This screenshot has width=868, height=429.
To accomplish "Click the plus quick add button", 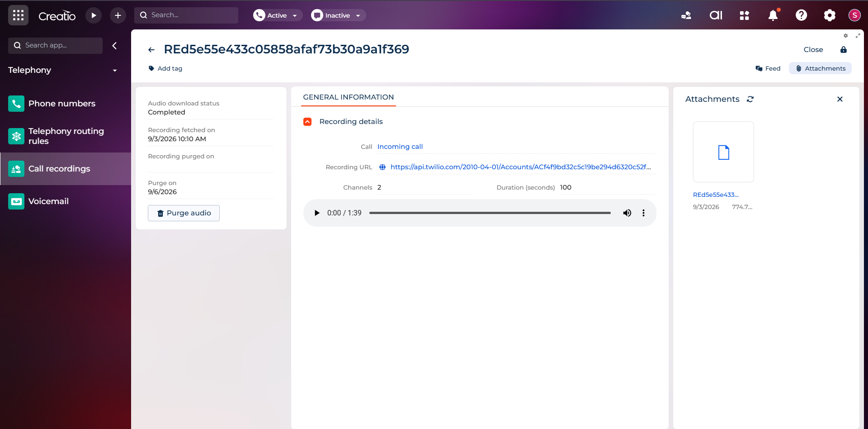I will (118, 15).
